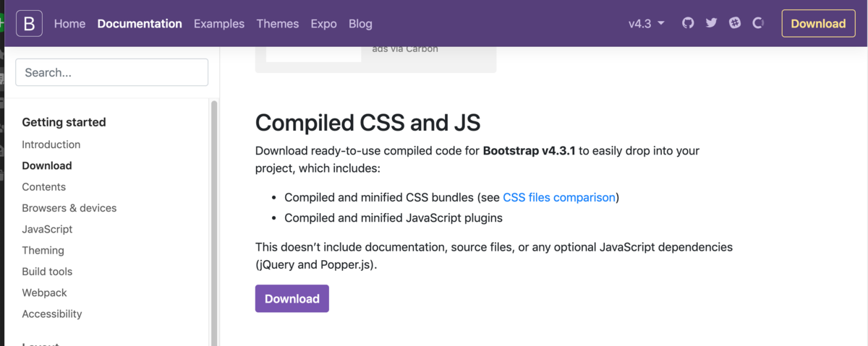868x346 pixels.
Task: Open the Expo navbar item
Action: [323, 24]
